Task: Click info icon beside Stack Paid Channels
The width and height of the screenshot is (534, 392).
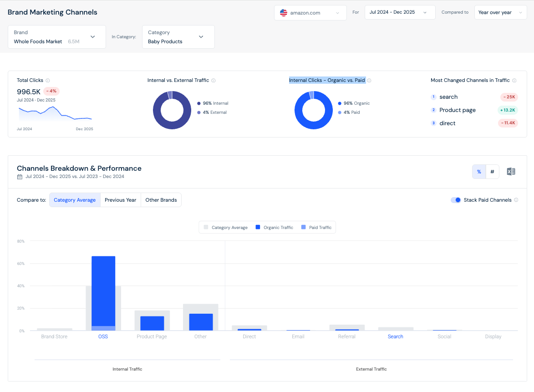Action: click(x=516, y=200)
